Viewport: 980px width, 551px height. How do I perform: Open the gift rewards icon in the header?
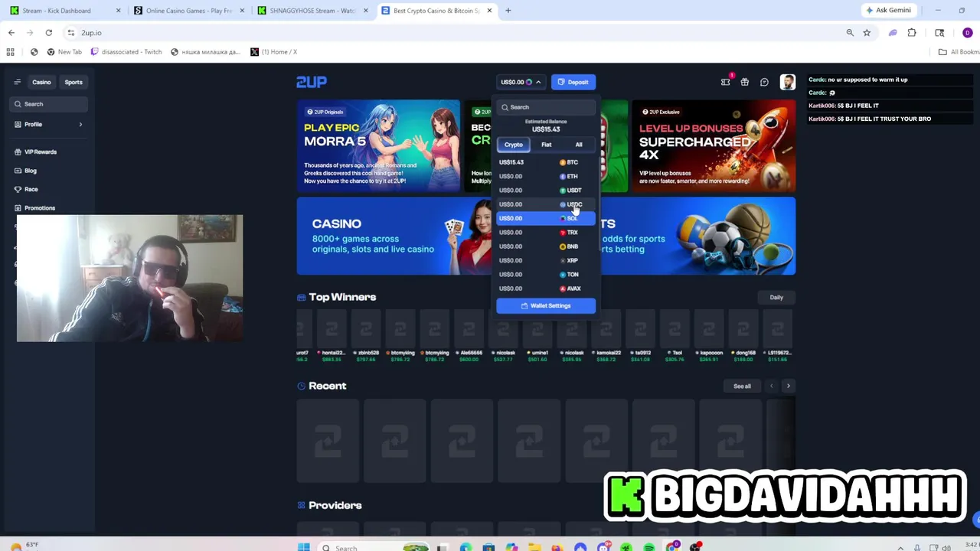pos(744,82)
